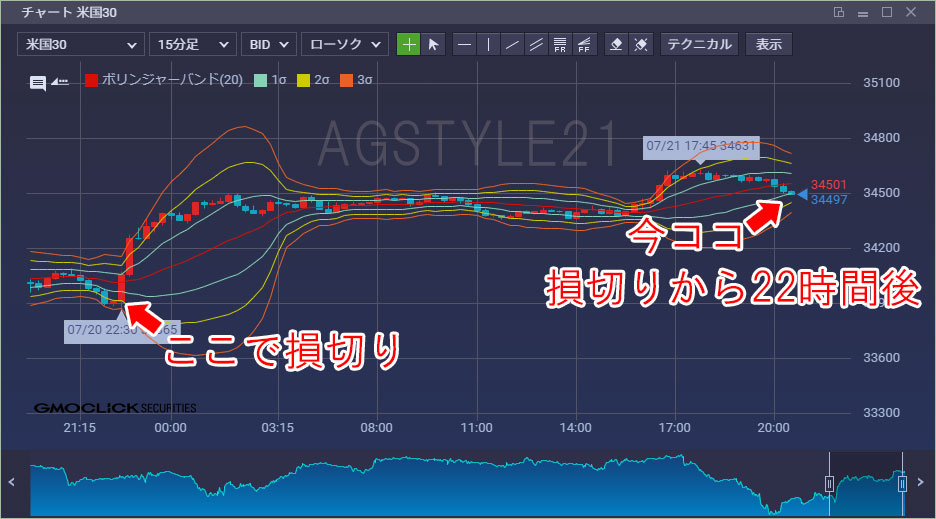Select the parallel channel line tool
The width and height of the screenshot is (936, 519).
(x=536, y=44)
